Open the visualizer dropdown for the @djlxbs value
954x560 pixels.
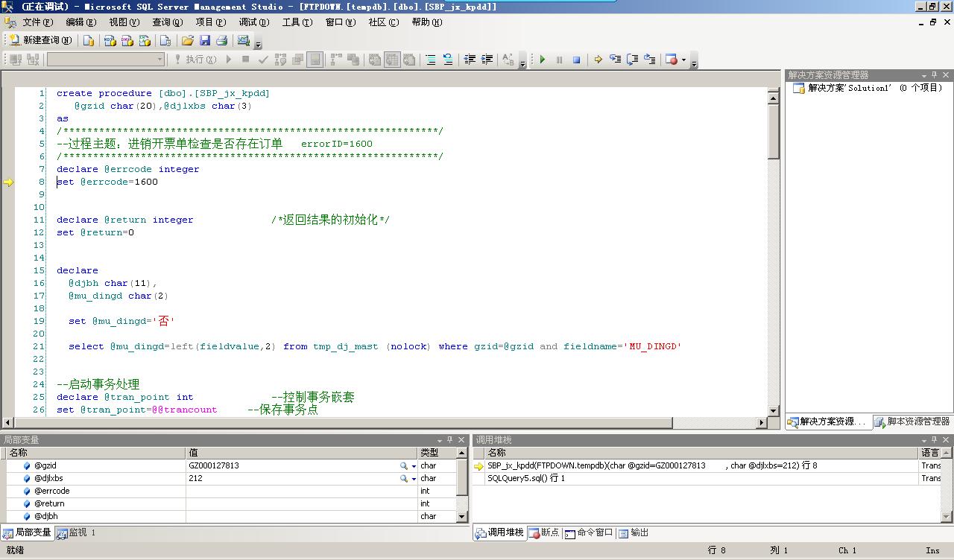(x=414, y=479)
